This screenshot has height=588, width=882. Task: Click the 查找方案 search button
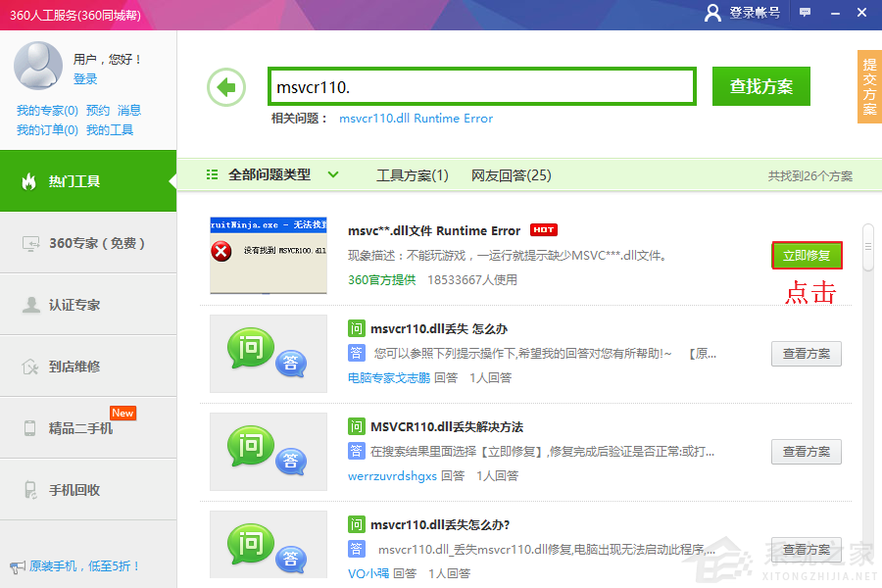(760, 86)
